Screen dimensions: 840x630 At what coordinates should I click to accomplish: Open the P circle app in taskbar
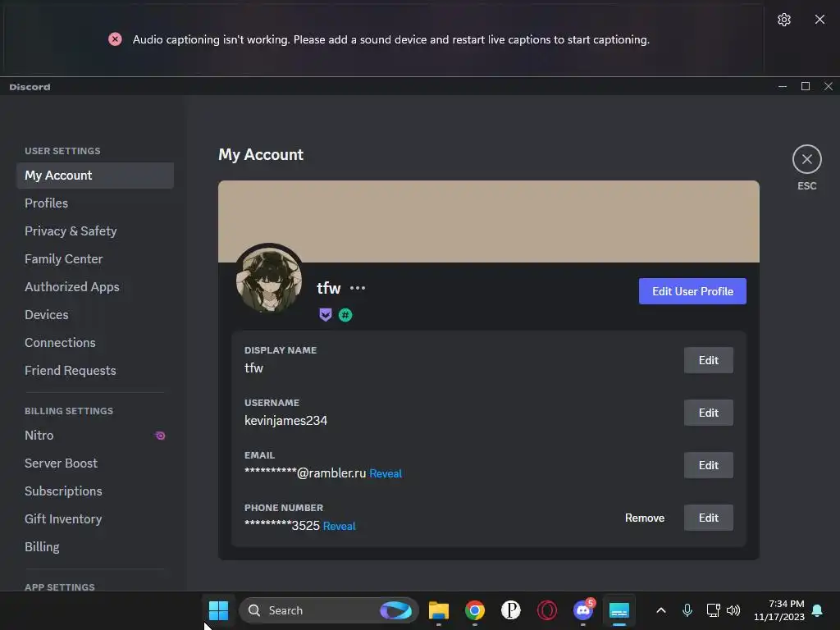511,610
